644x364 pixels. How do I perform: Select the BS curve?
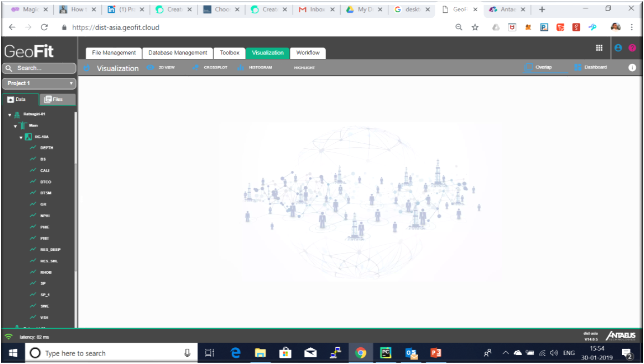point(43,159)
